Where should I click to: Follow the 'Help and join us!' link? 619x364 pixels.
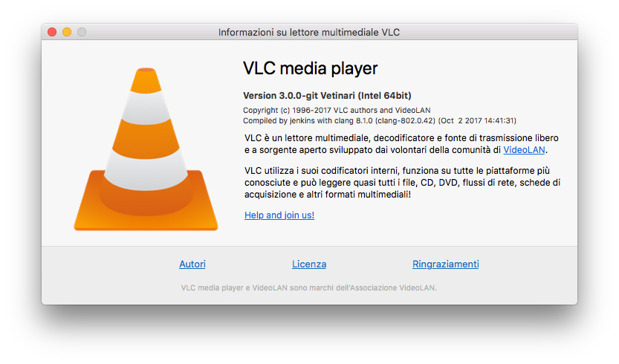[279, 215]
